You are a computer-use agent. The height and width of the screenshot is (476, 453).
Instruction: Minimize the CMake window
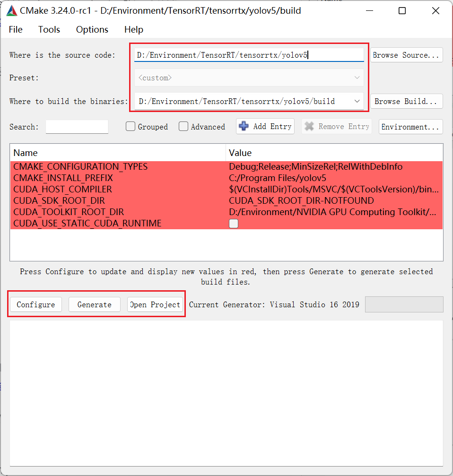tap(369, 11)
